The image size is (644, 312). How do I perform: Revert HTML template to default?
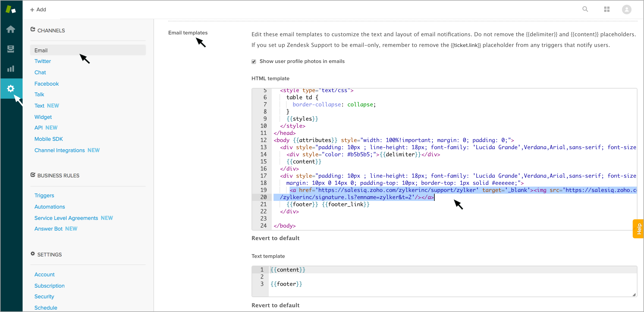(275, 238)
